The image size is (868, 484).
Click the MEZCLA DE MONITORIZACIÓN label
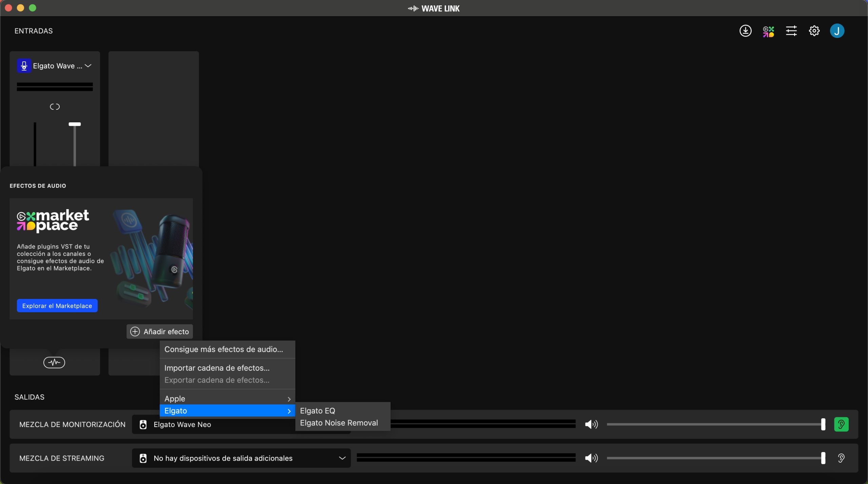[72, 424]
